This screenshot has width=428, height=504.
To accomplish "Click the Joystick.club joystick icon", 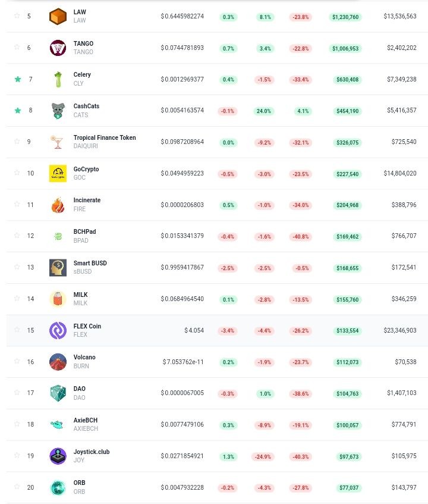I will pos(58,456).
